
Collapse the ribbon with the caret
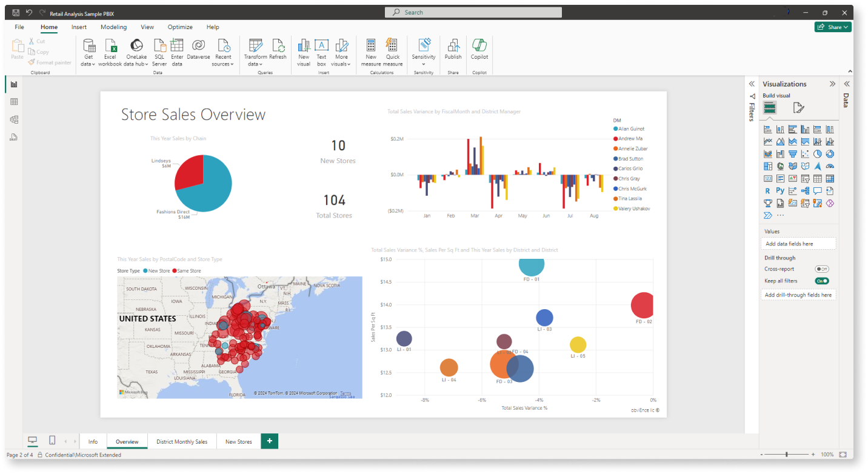(x=850, y=72)
